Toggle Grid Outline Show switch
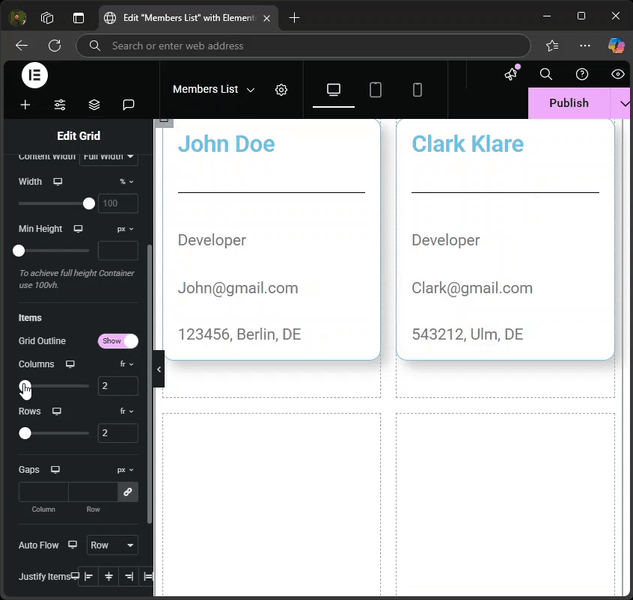Screen dimensions: 633x600 click(118, 341)
